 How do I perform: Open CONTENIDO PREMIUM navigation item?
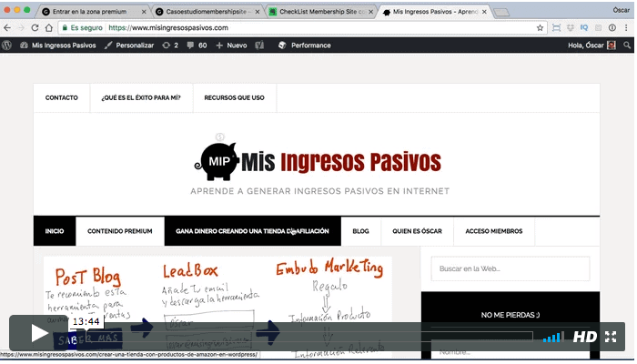click(x=120, y=231)
